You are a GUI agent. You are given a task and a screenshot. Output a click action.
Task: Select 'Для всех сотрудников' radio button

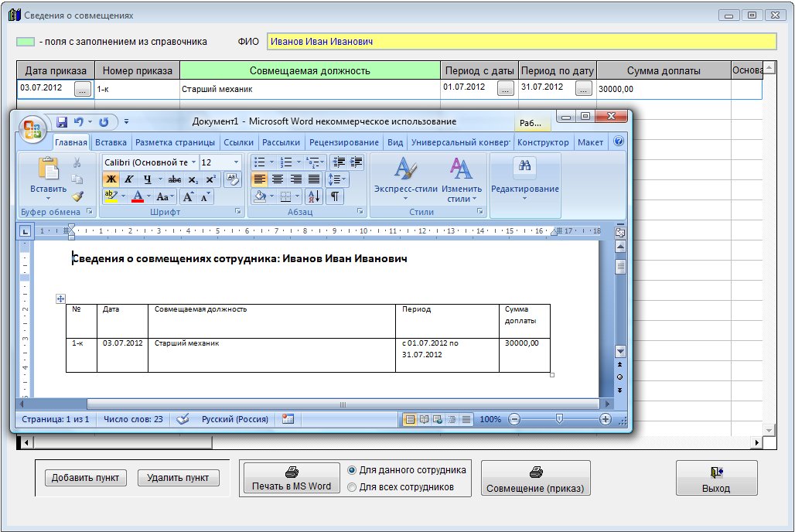coord(353,487)
